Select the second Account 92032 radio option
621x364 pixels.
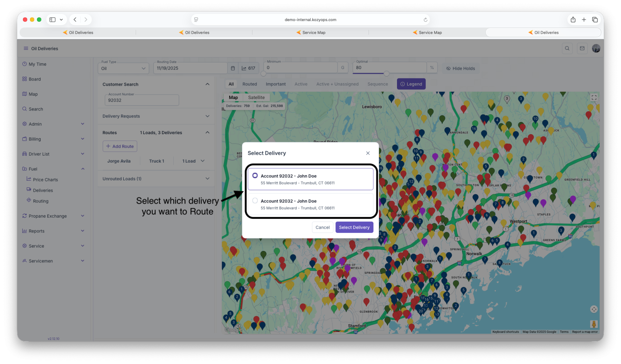tap(255, 201)
